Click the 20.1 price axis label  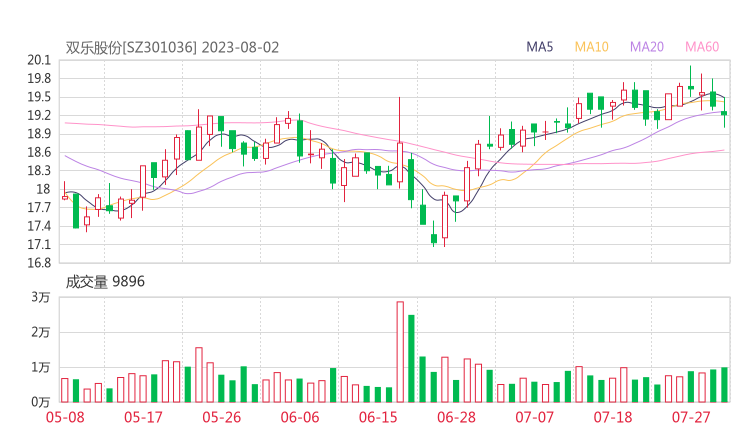[39, 60]
